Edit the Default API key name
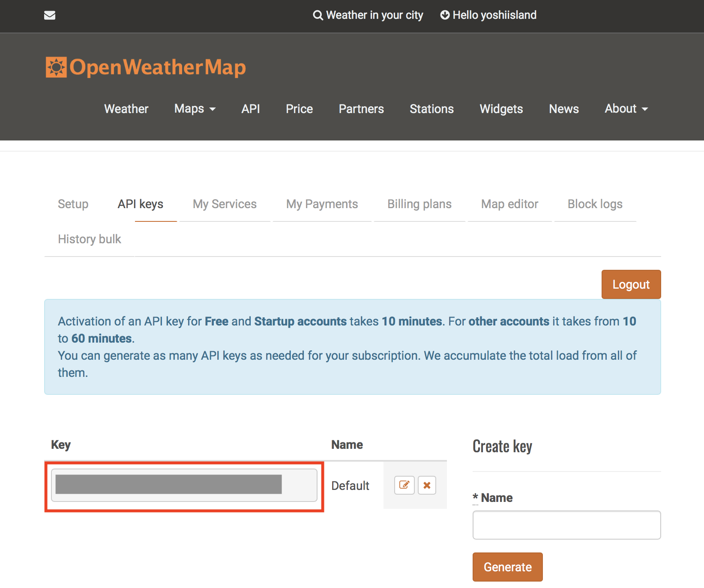 coord(404,485)
